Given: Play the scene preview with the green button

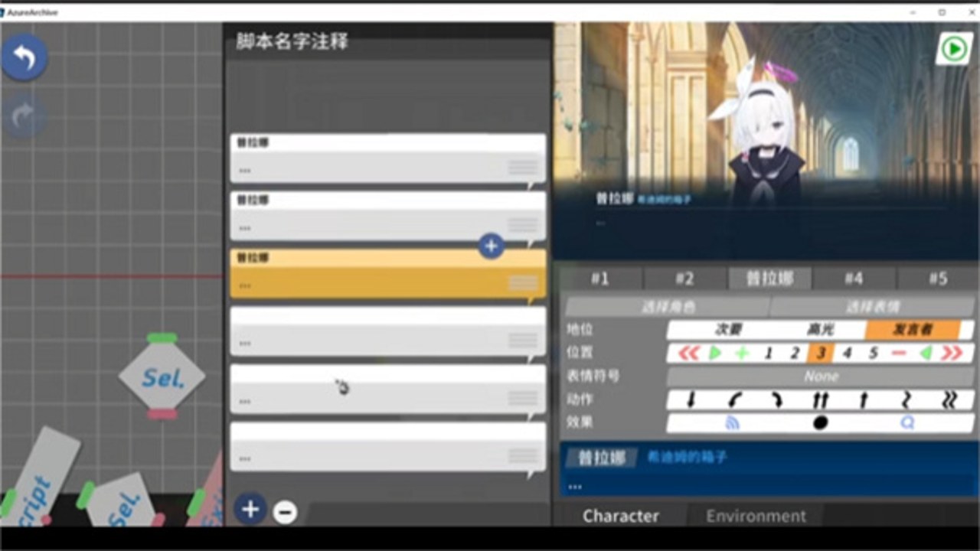Looking at the screenshot, I should 954,50.
